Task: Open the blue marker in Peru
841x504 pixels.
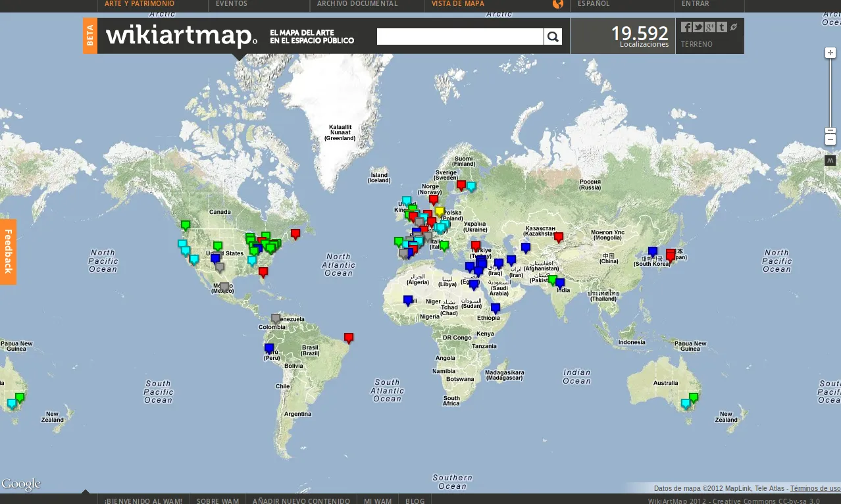Action: tap(268, 349)
